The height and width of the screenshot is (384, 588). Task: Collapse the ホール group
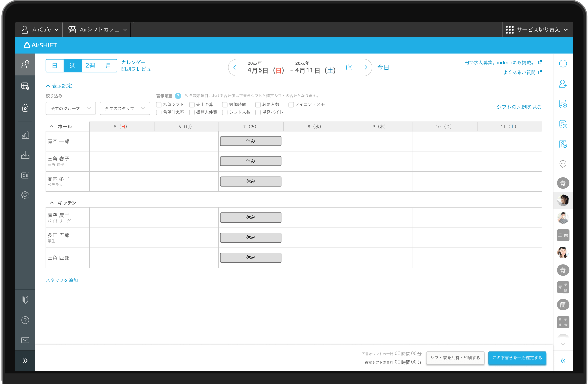[52, 127]
